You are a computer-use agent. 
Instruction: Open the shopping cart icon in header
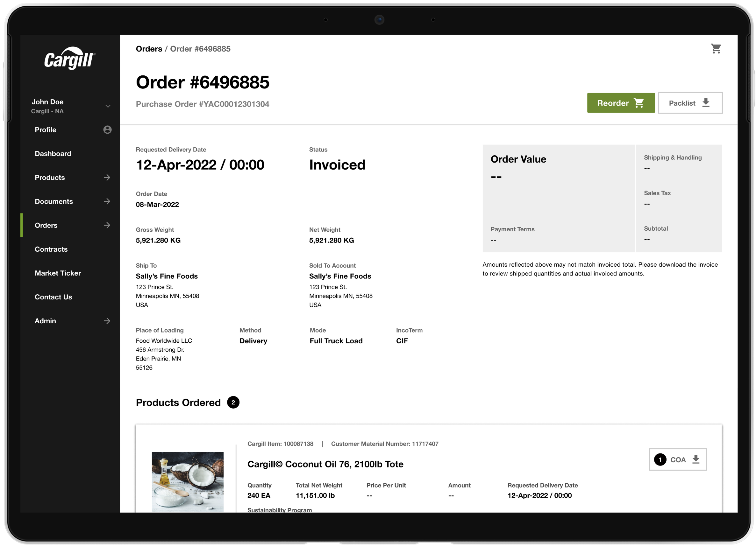click(716, 49)
